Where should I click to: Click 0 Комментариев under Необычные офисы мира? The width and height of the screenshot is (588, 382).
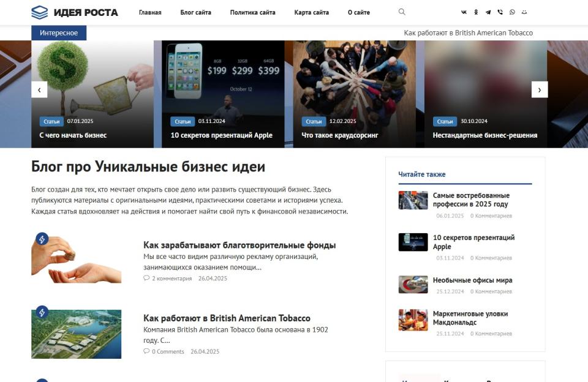(491, 291)
